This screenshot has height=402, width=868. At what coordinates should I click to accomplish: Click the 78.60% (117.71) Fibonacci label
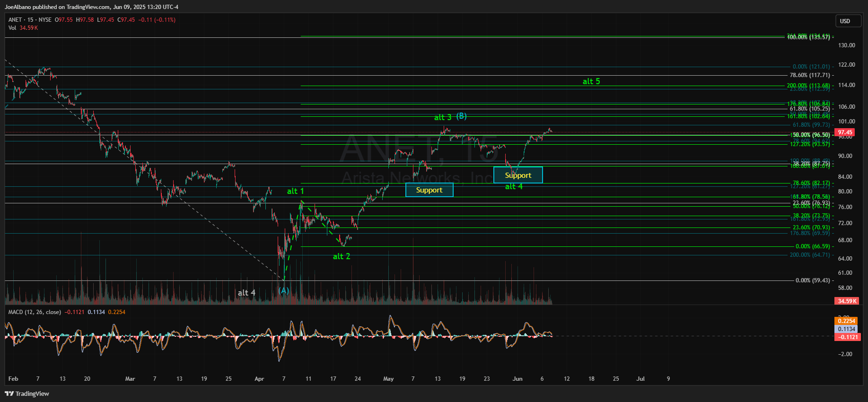[x=810, y=75]
